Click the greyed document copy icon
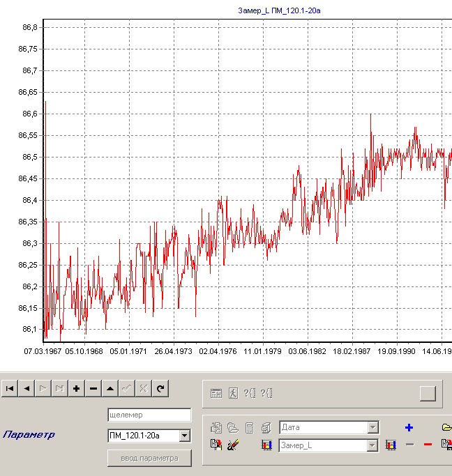The height and width of the screenshot is (476, 452). tap(216, 428)
